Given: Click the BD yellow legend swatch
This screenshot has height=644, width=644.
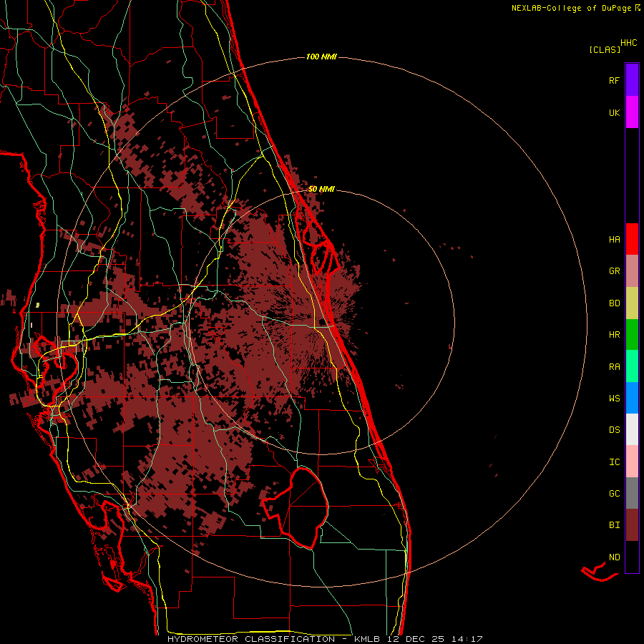Looking at the screenshot, I should (632, 303).
